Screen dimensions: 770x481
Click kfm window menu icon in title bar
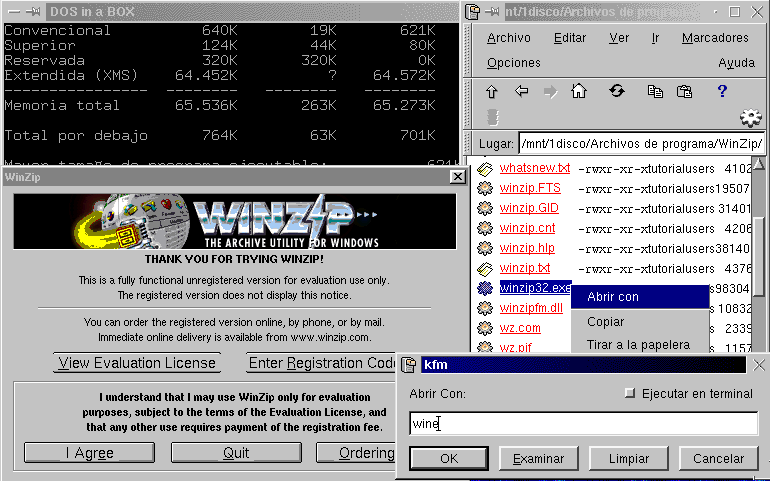coord(472,12)
